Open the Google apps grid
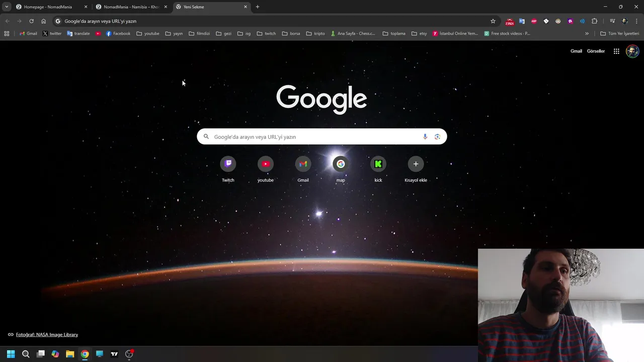Viewport: 644px width, 362px height. click(x=616, y=51)
